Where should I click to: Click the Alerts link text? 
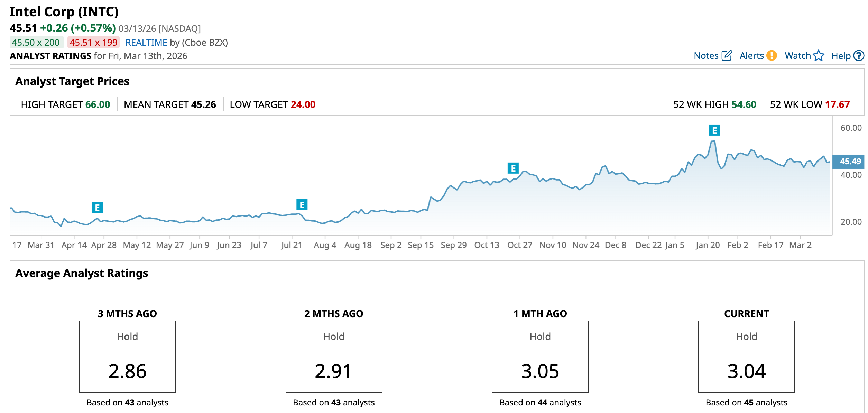pos(751,56)
